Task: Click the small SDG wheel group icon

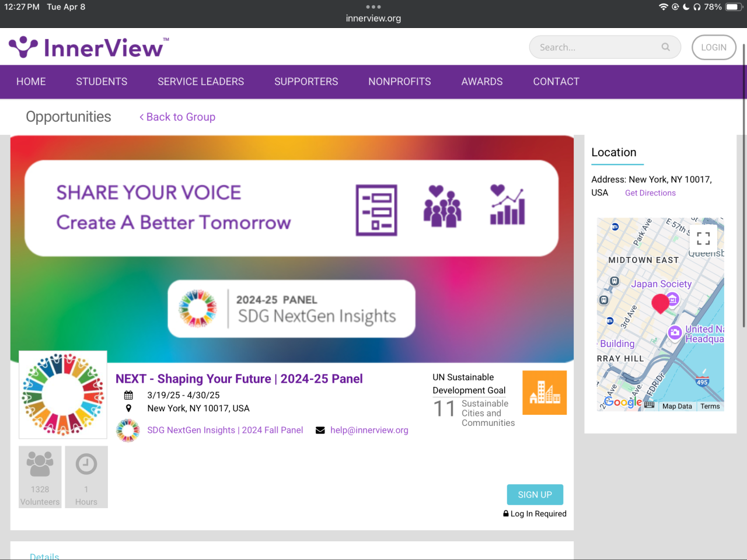Action: [128, 430]
